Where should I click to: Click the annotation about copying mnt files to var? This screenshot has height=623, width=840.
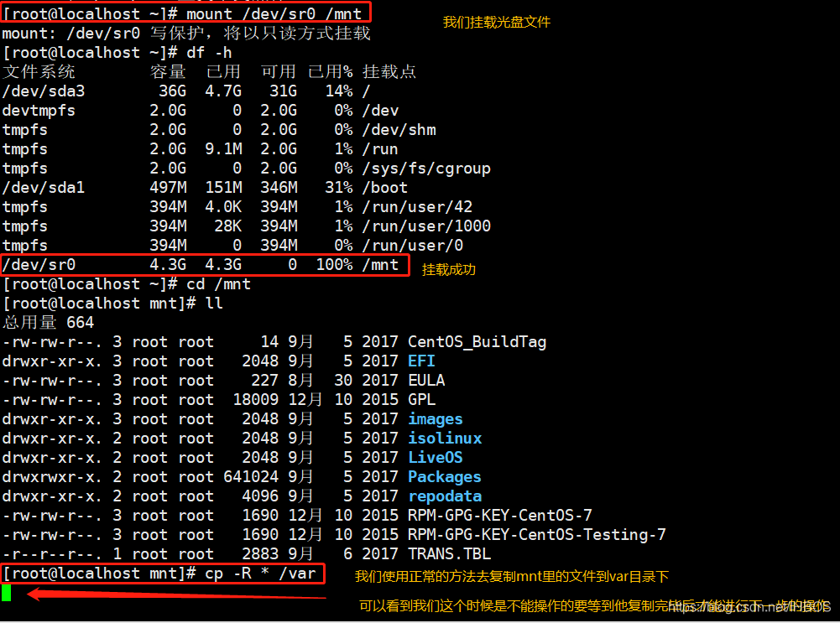tap(512, 576)
